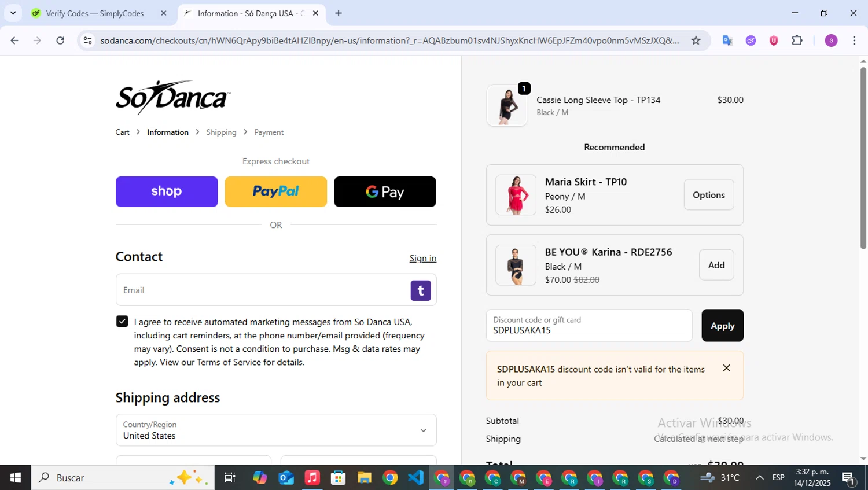868x490 pixels.
Task: Select the Payment breadcrumb step
Action: (x=269, y=132)
